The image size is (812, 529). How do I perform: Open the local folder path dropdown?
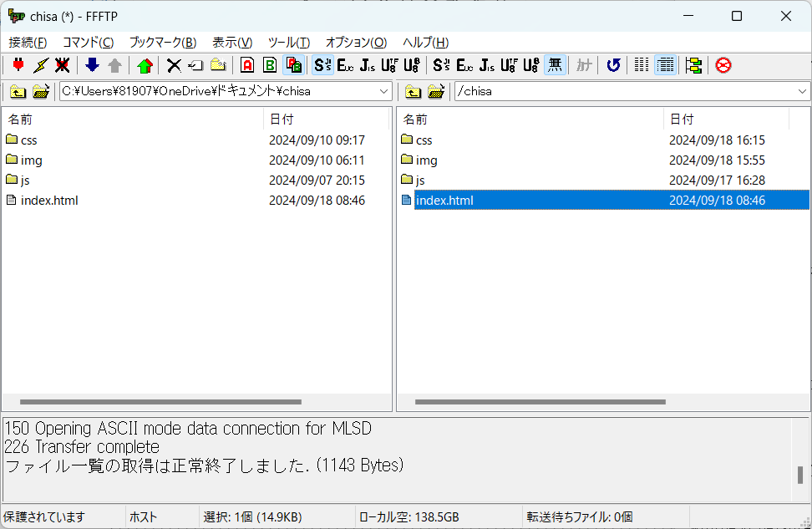point(383,92)
